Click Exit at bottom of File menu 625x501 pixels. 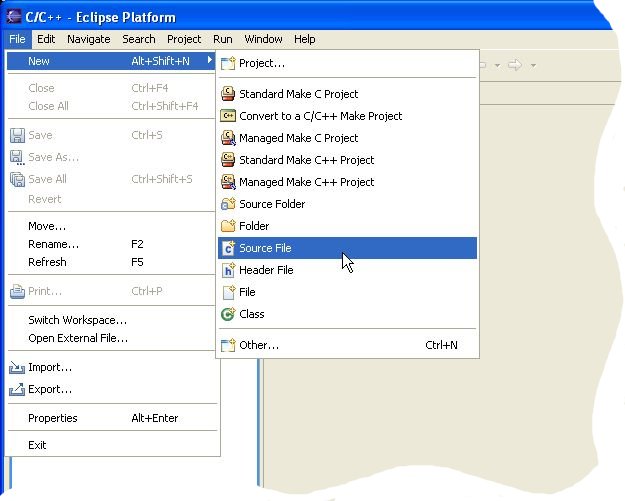pyautogui.click(x=37, y=445)
